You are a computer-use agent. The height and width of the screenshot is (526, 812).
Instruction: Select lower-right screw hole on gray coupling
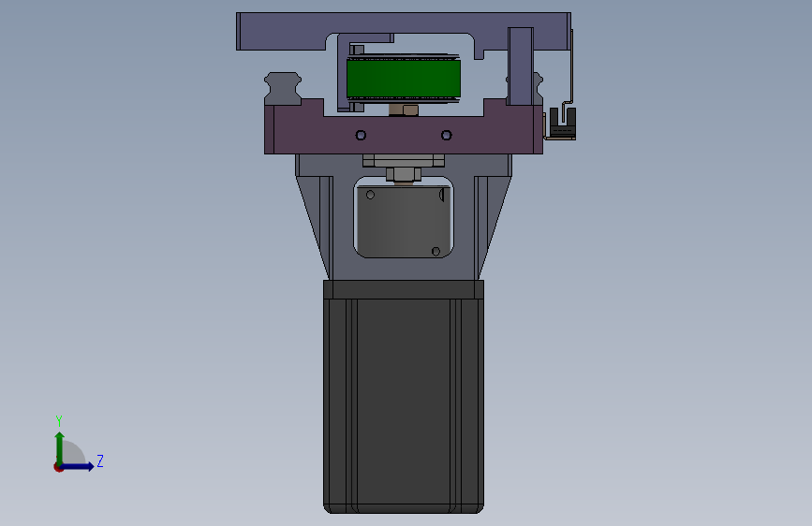pyautogui.click(x=436, y=252)
